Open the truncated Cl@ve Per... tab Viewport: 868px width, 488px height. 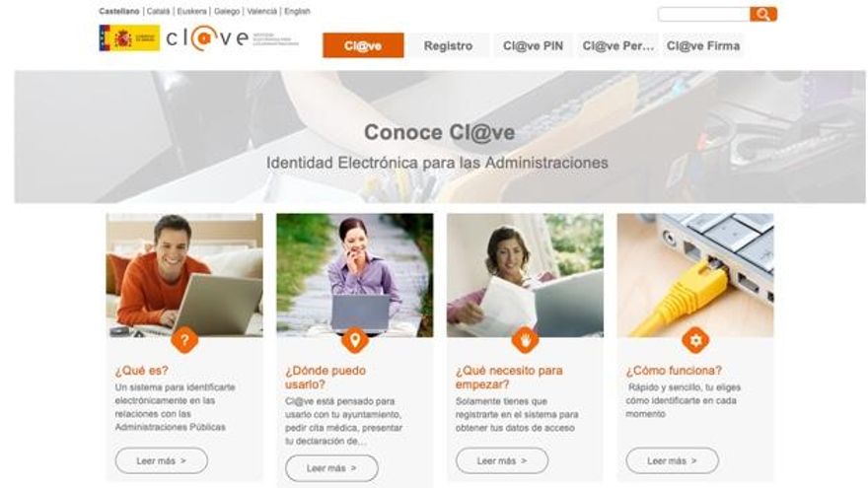point(618,45)
